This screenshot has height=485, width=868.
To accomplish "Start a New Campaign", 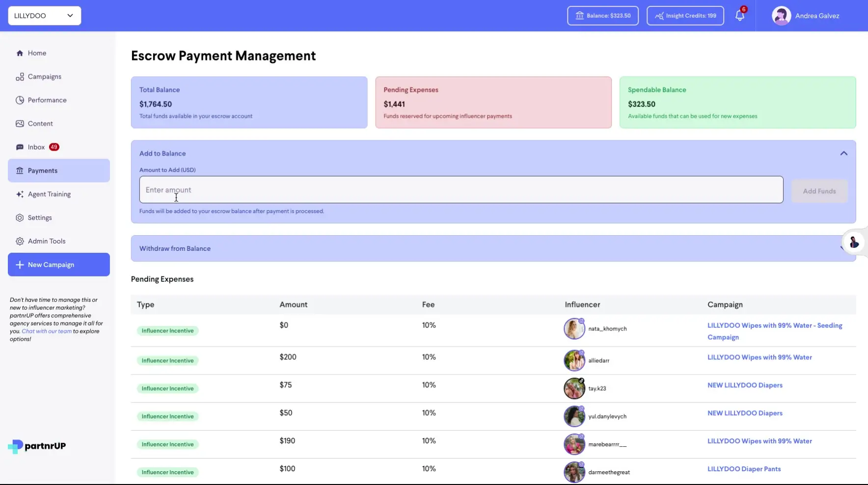I will coord(58,265).
